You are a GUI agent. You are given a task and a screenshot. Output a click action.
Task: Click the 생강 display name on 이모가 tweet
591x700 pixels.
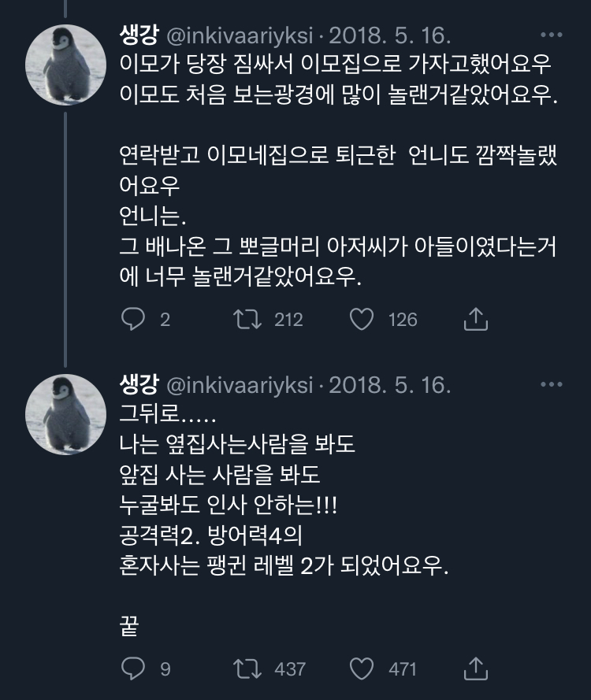click(x=139, y=36)
